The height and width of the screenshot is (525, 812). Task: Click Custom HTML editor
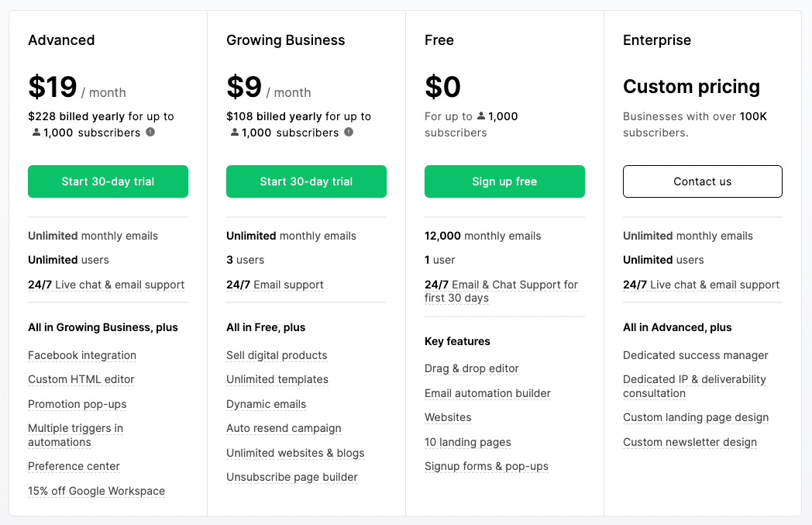(81, 379)
